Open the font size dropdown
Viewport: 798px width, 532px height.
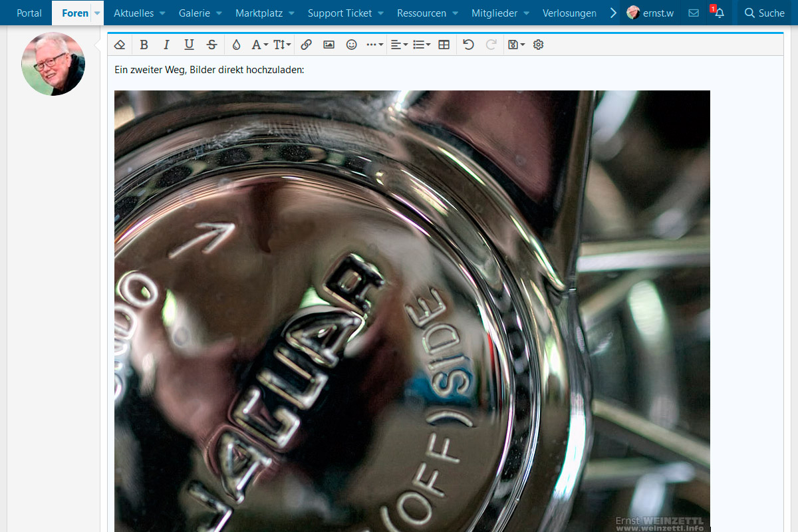(x=282, y=45)
